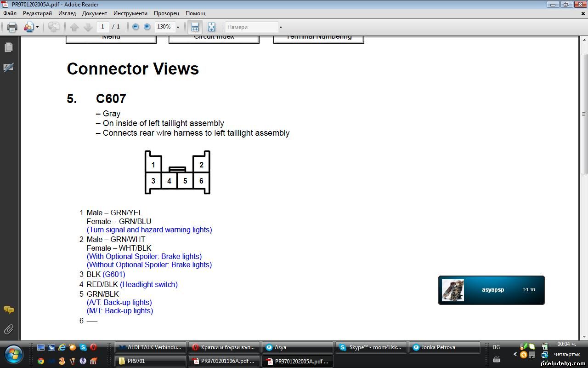Screen dimensions: 588x368
Task: Click the vertical scrollbar thumb
Action: [584, 113]
